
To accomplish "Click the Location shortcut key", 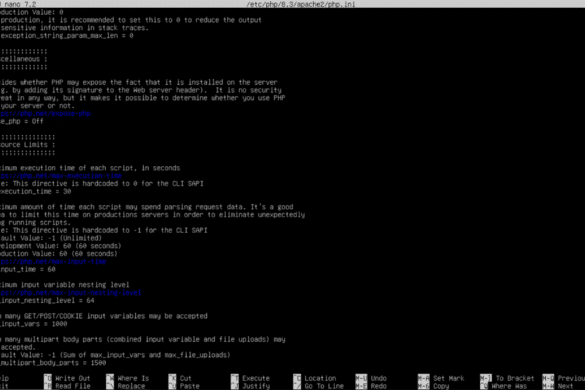I will click(297, 378).
